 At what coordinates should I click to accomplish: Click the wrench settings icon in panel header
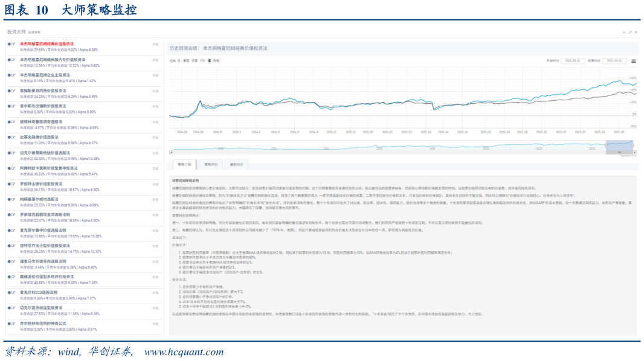tap(630, 32)
